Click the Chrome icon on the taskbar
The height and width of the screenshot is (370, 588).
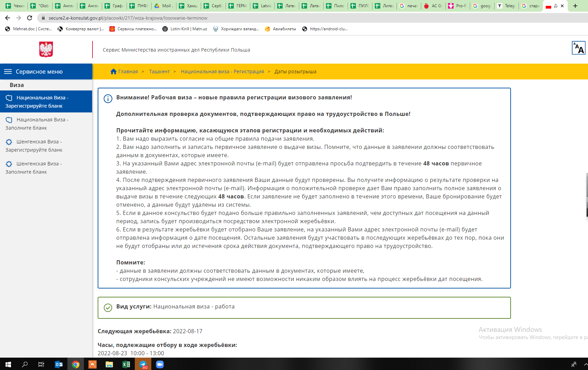click(76, 364)
